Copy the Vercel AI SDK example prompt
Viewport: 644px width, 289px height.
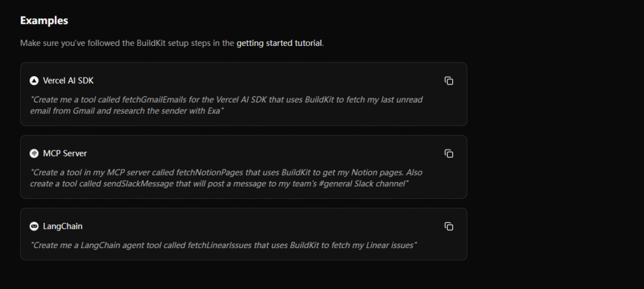point(449,81)
